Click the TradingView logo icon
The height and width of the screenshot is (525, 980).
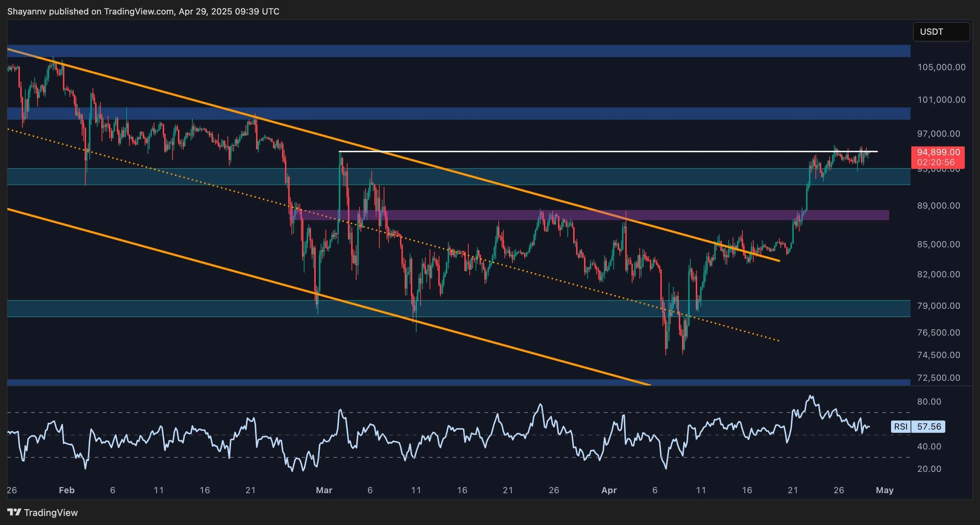point(14,512)
